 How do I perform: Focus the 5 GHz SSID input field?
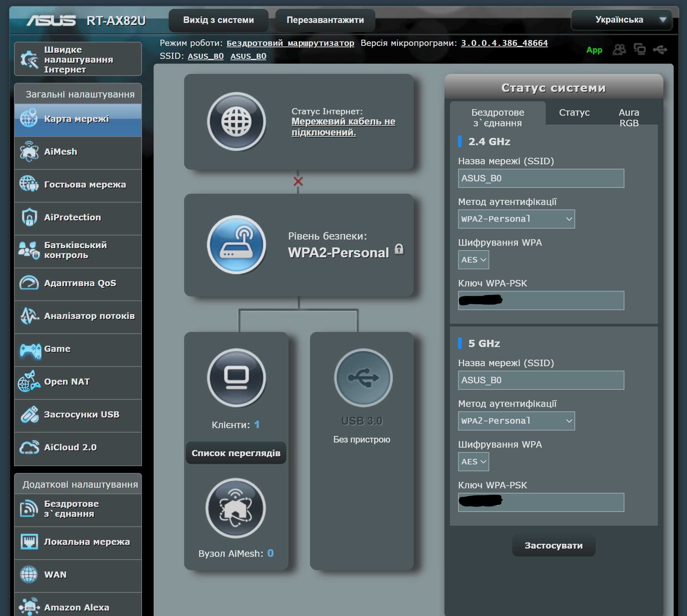click(x=541, y=380)
